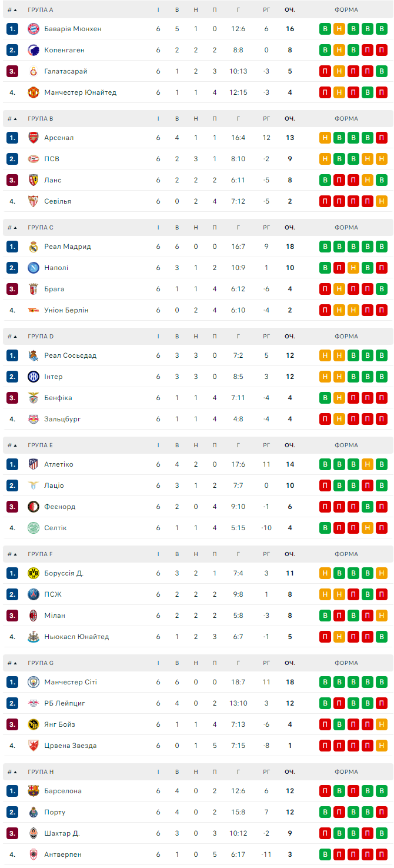Screen dimensions: 394x868
Task: Click the rank 1 badge beside Реал Сосьєдад
Action: click(x=13, y=355)
